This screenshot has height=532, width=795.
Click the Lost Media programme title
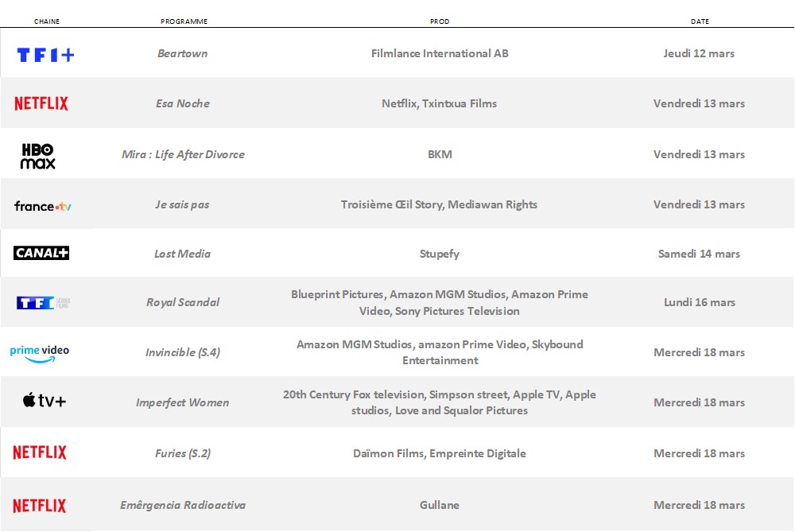(x=182, y=254)
